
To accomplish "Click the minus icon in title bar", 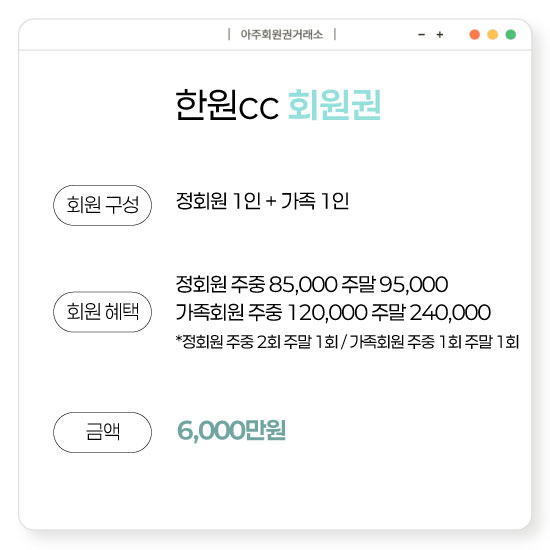I will (x=422, y=35).
